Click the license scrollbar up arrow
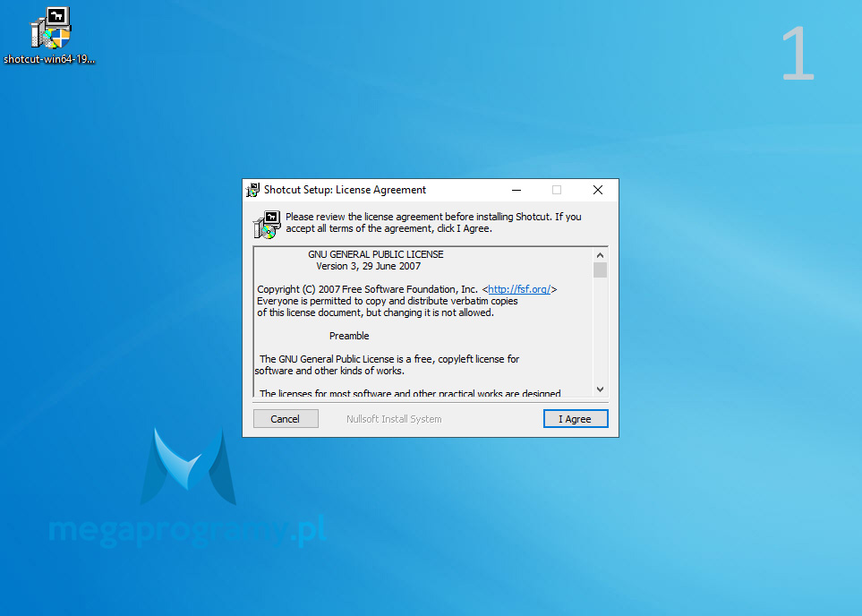Viewport: 862px width, 616px height. (600, 255)
